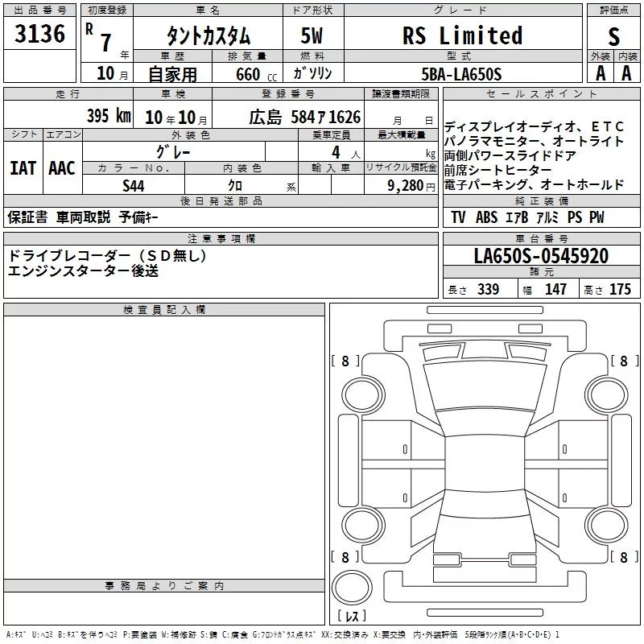
Task: Click the displacement value 660 cc
Action: (256, 74)
